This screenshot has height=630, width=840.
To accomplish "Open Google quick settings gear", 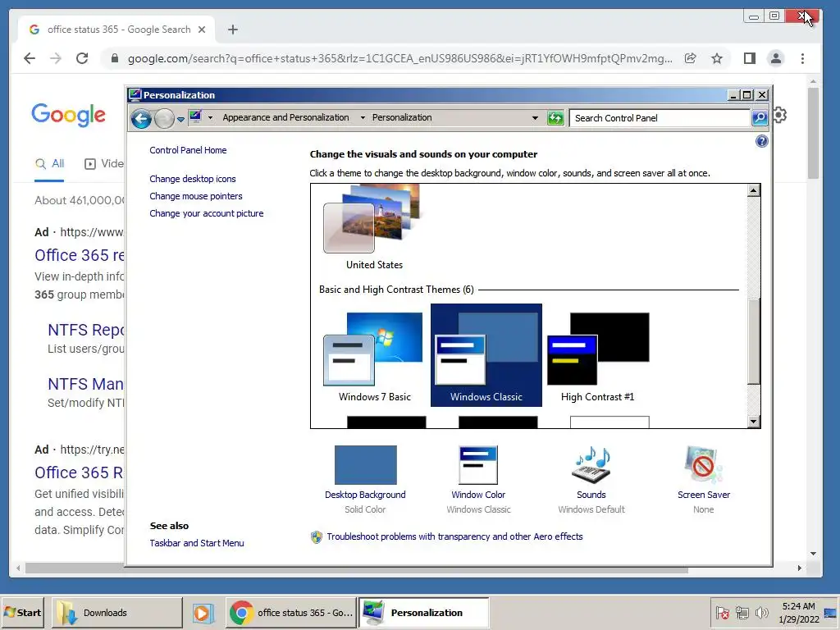I will coord(779,115).
